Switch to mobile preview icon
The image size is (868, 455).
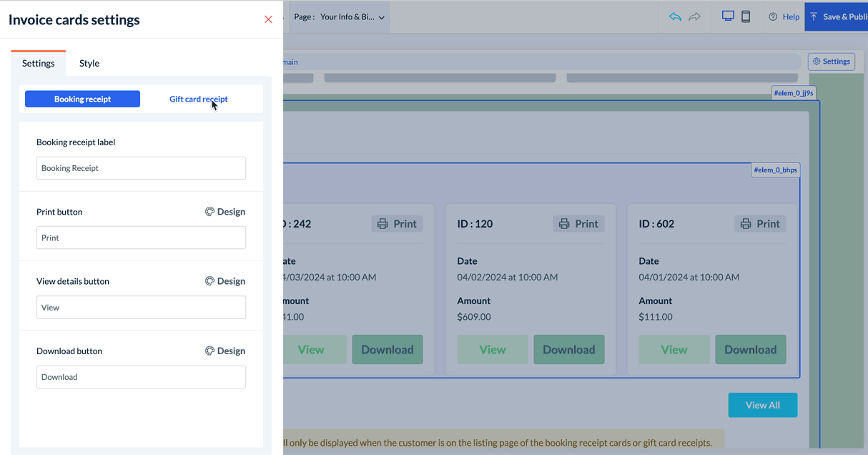[x=746, y=16]
